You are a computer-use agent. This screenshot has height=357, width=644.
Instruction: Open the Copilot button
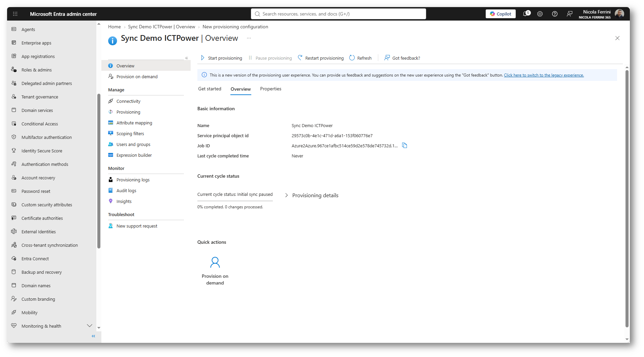(501, 14)
